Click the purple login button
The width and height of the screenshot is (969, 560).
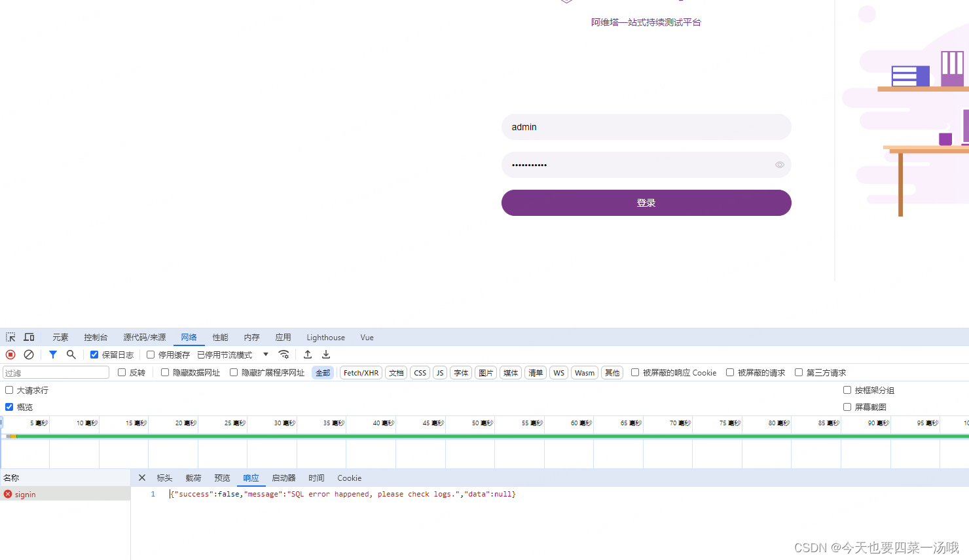[x=646, y=203]
